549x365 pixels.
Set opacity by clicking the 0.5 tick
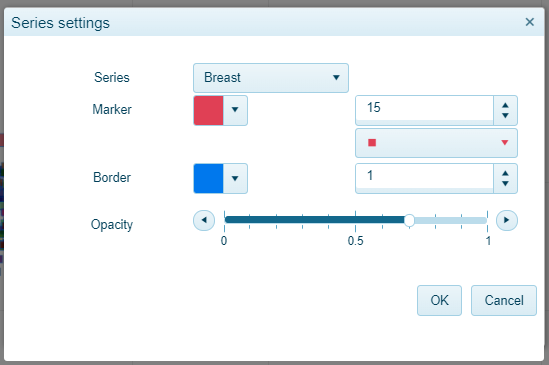click(355, 220)
